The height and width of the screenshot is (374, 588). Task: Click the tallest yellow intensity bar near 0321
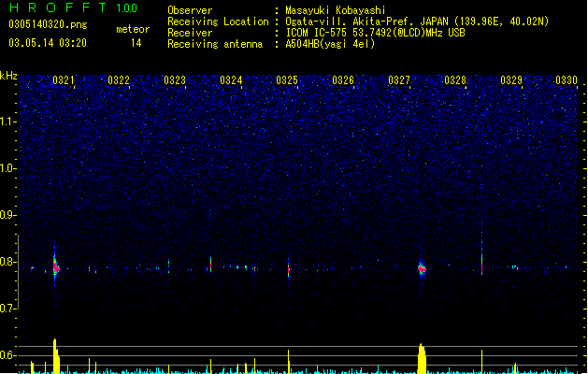tap(55, 356)
